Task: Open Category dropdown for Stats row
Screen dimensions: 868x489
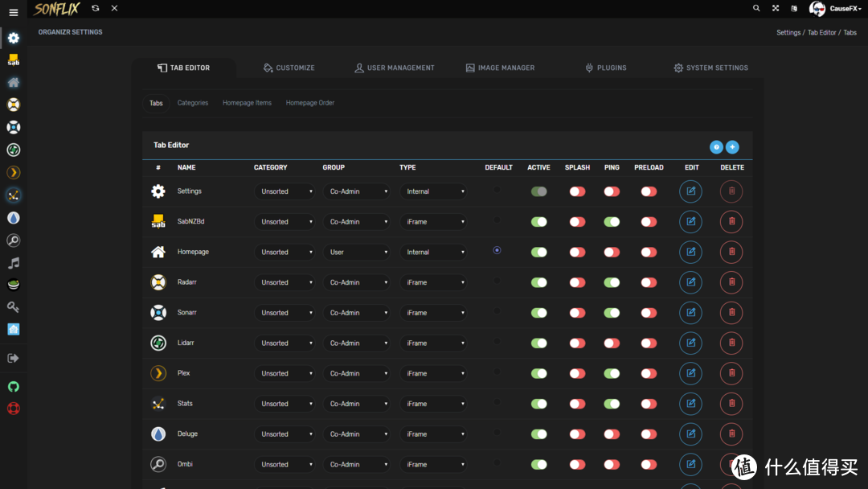Action: point(285,404)
